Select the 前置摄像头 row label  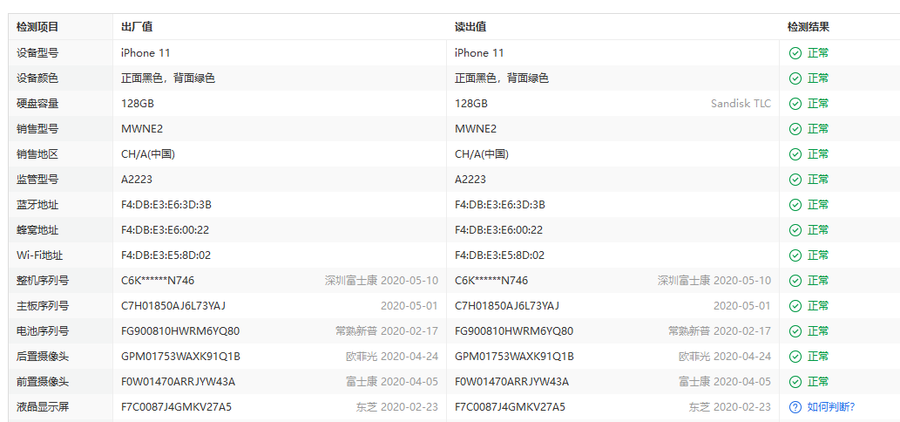[x=42, y=382]
